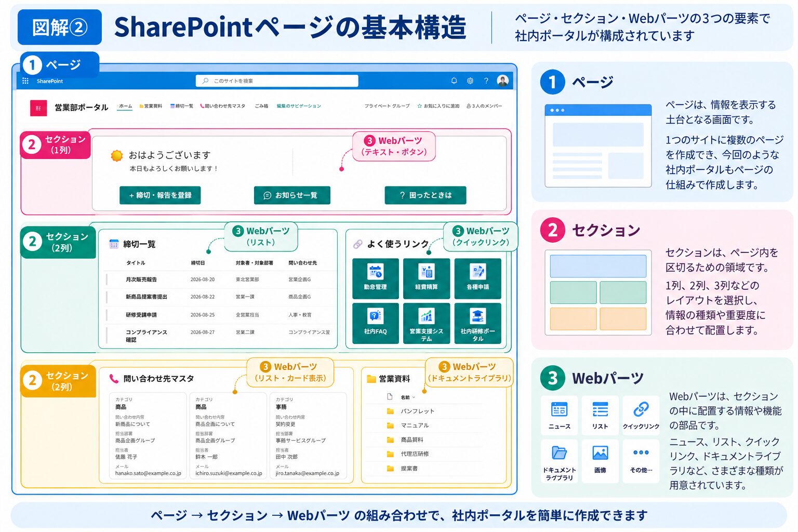The image size is (798, 532).
Task: Open the 営業支援システム quick link tile
Action: pyautogui.click(x=427, y=323)
